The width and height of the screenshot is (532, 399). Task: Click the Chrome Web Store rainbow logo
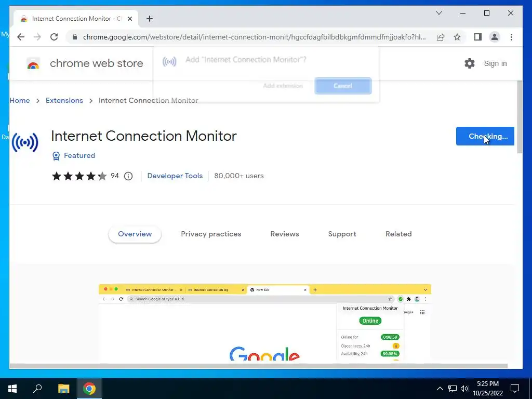[33, 63]
